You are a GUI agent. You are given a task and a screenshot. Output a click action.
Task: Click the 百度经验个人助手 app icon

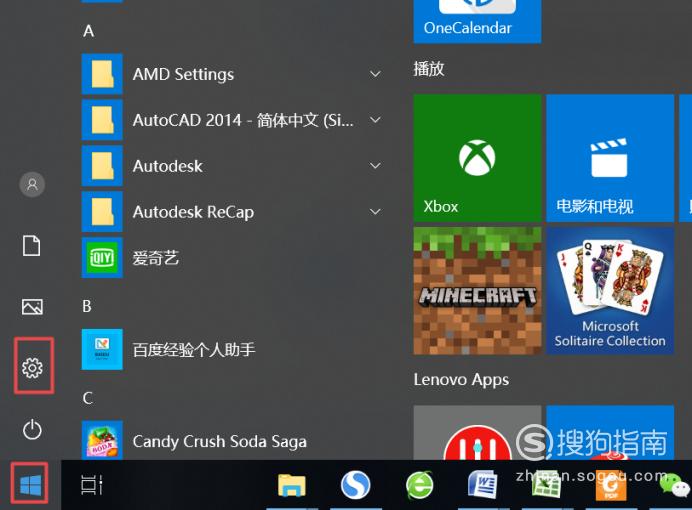(x=102, y=349)
